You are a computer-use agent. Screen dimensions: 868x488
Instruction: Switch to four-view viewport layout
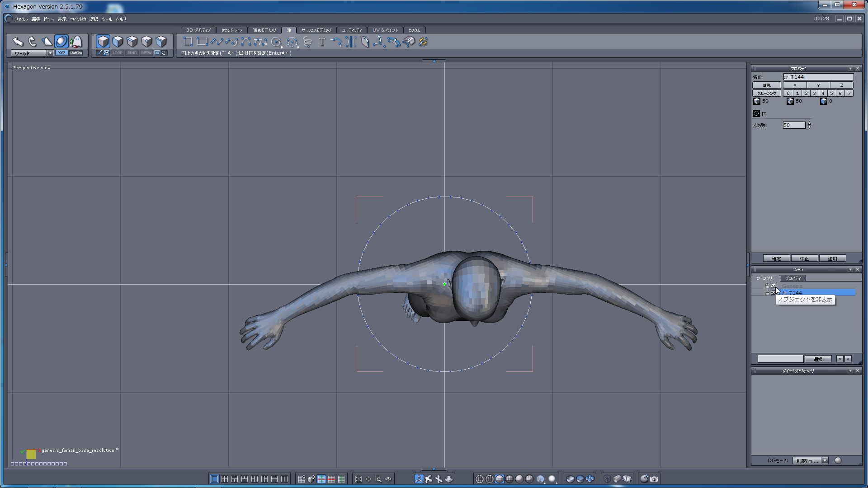(x=225, y=479)
